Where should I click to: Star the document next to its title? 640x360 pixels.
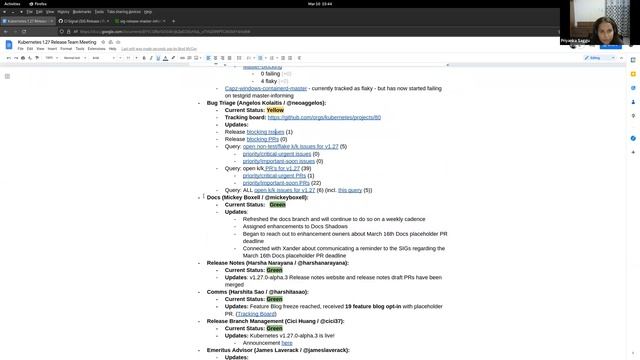click(103, 42)
